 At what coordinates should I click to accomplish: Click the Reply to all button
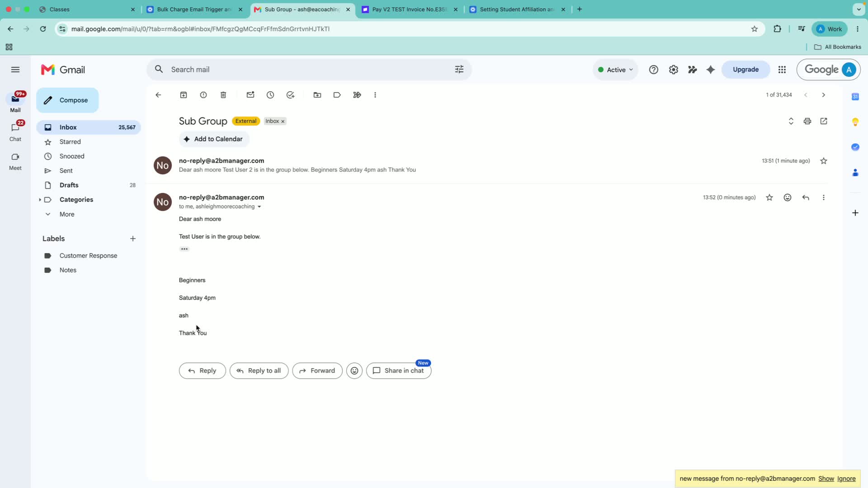tap(259, 371)
